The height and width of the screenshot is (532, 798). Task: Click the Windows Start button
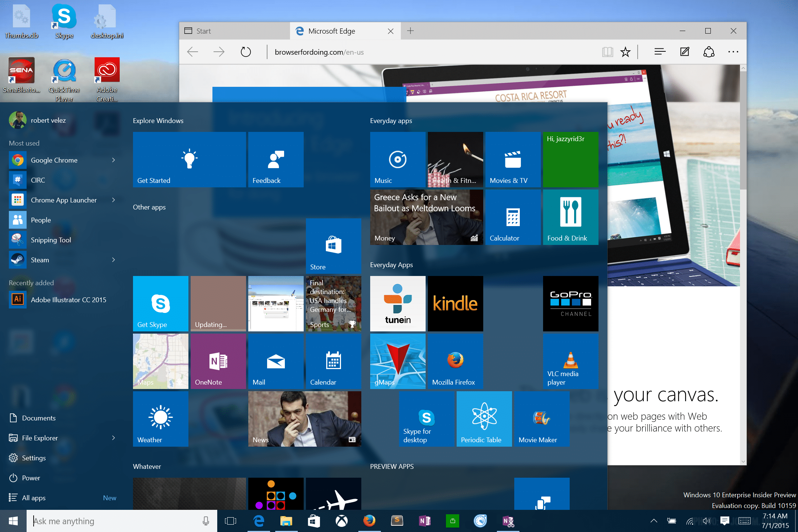(x=13, y=521)
